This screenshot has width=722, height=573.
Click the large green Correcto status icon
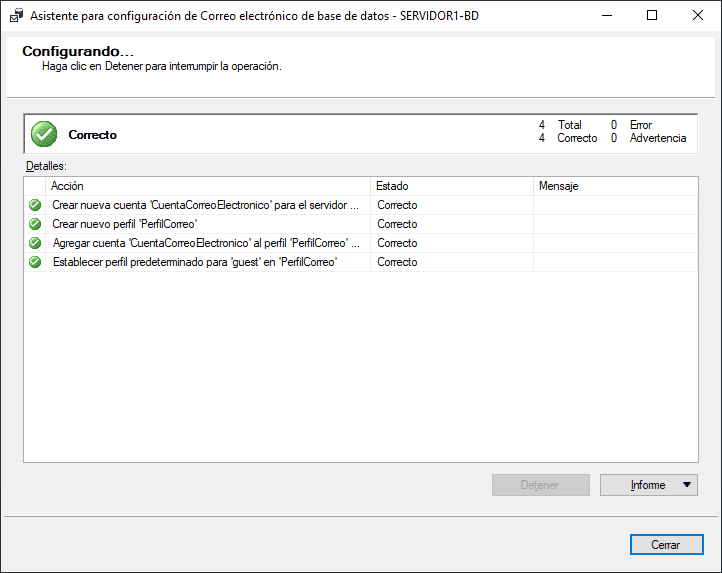point(44,134)
